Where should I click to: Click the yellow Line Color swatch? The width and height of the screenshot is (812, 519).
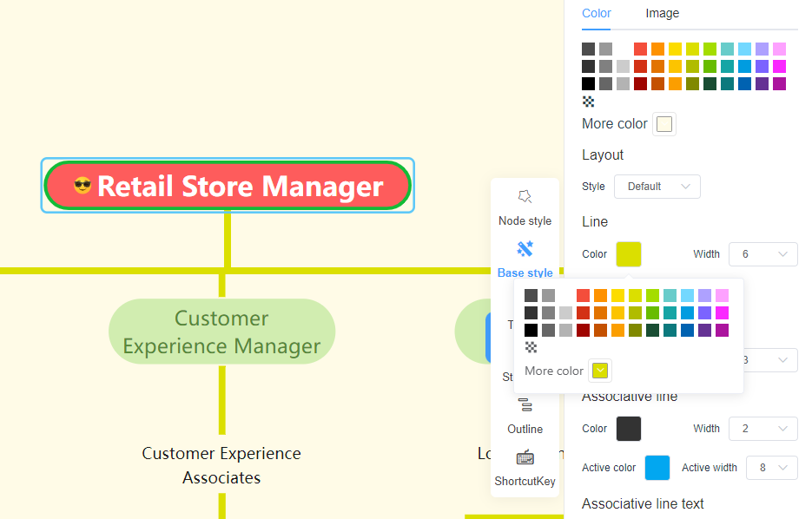[x=628, y=254]
